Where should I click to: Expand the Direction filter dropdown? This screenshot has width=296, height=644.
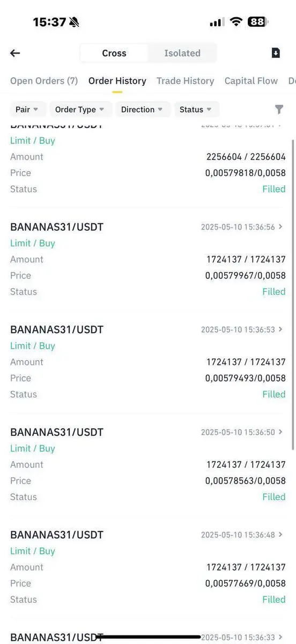pos(143,109)
